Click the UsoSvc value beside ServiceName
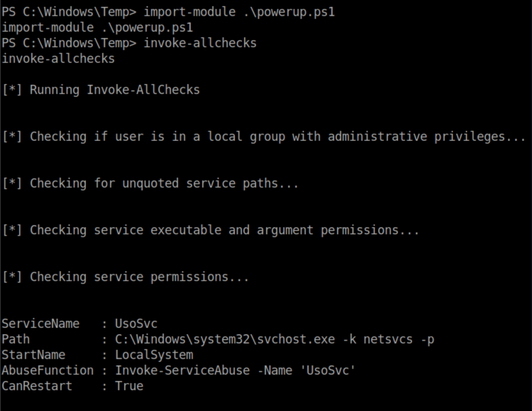The image size is (532, 411). click(x=136, y=324)
